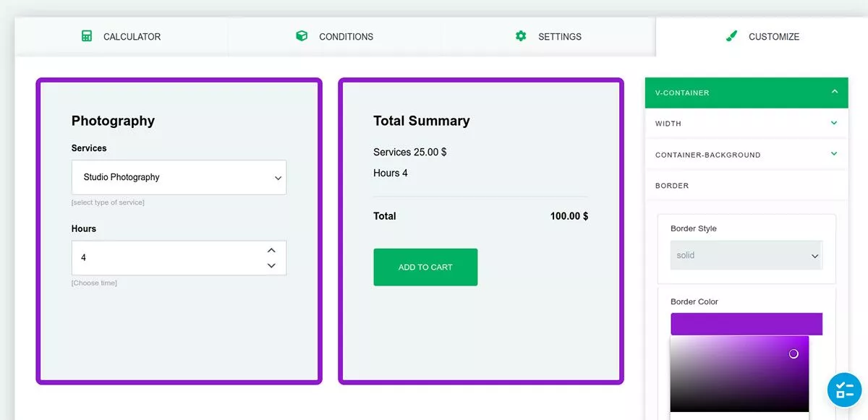The height and width of the screenshot is (420, 868).
Task: Click the paintbrush icon beside Customize
Action: click(731, 36)
